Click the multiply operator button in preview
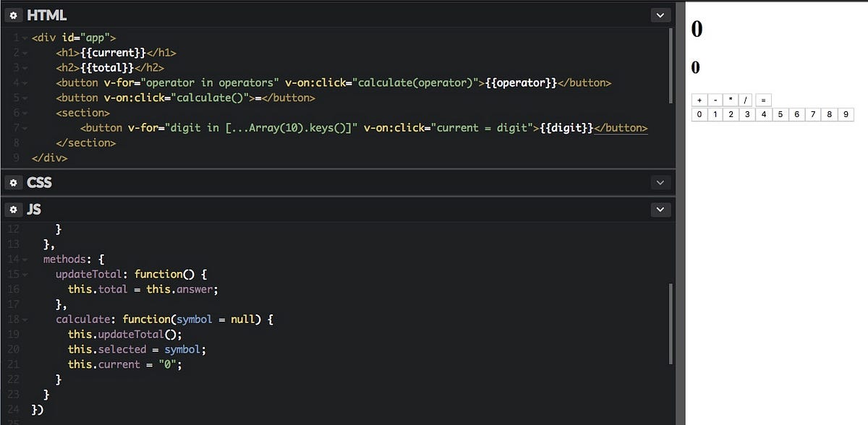Viewport: 868px width, 425px height. [731, 100]
